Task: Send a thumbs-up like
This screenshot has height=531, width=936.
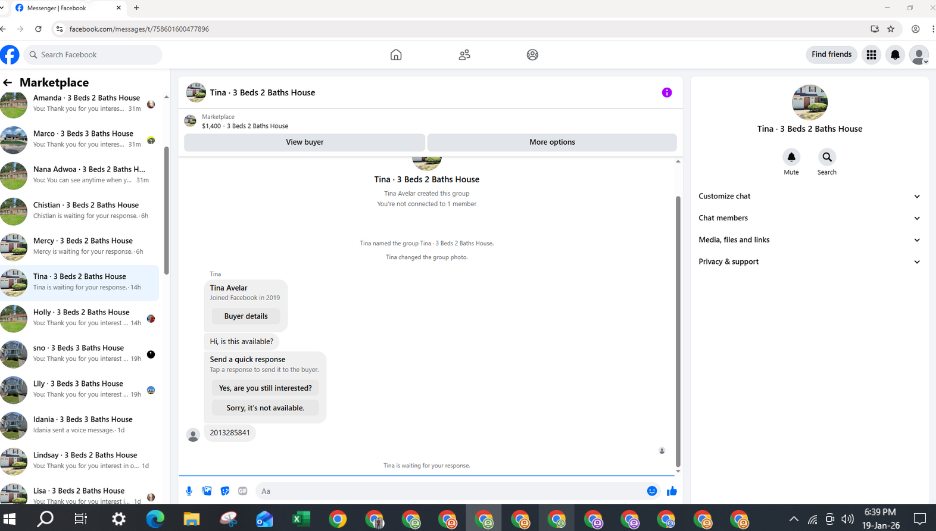Action: [672, 491]
